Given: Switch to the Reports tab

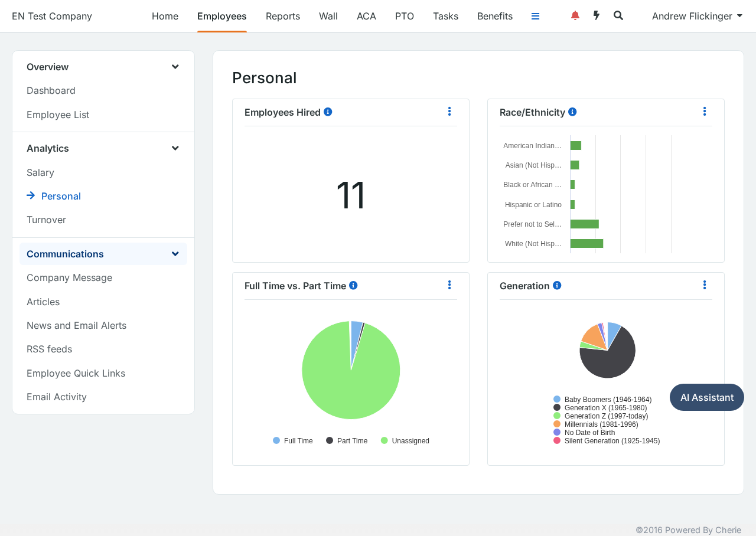Looking at the screenshot, I should coord(283,16).
